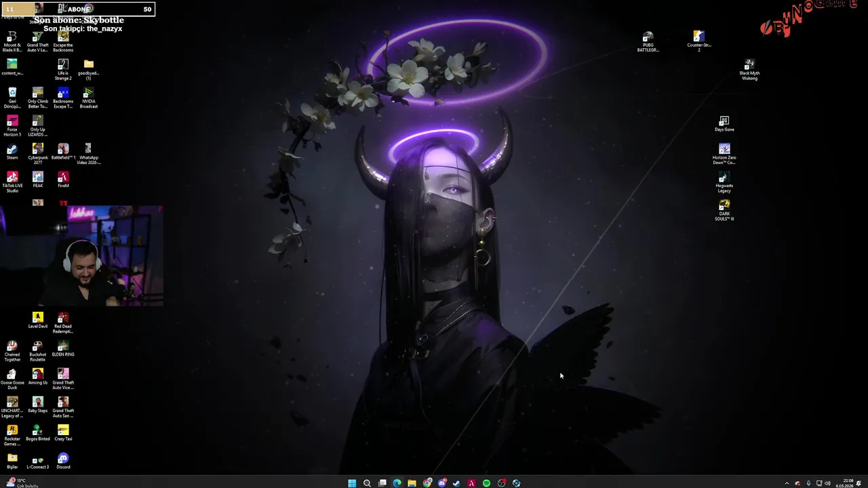Open the notification bell in taskbar
The width and height of the screenshot is (868, 488).
pyautogui.click(x=859, y=483)
